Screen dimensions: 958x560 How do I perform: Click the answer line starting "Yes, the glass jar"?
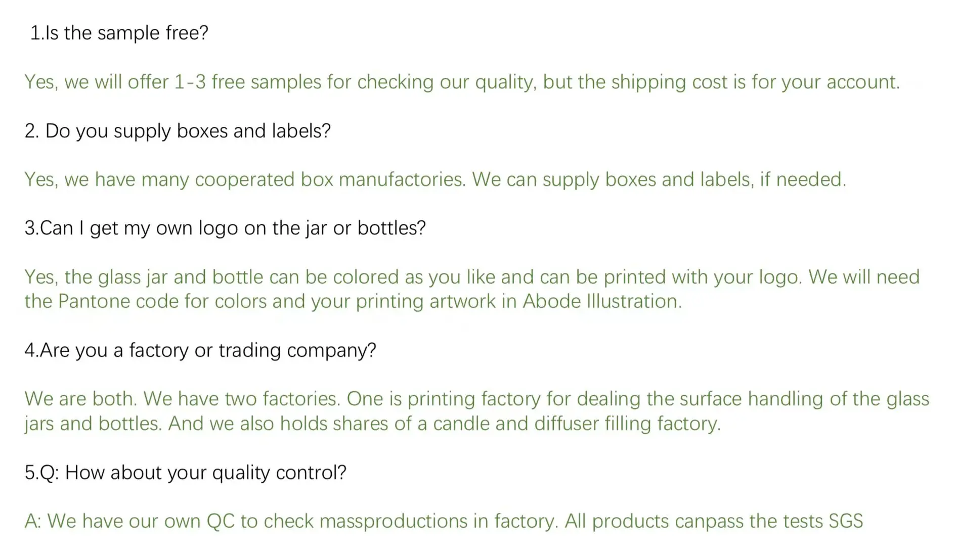click(x=471, y=277)
